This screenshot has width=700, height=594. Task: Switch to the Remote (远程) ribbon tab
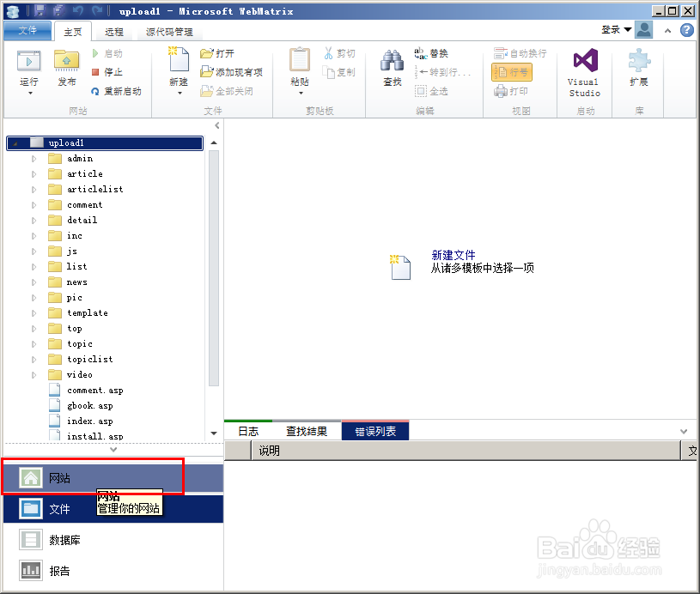(114, 32)
